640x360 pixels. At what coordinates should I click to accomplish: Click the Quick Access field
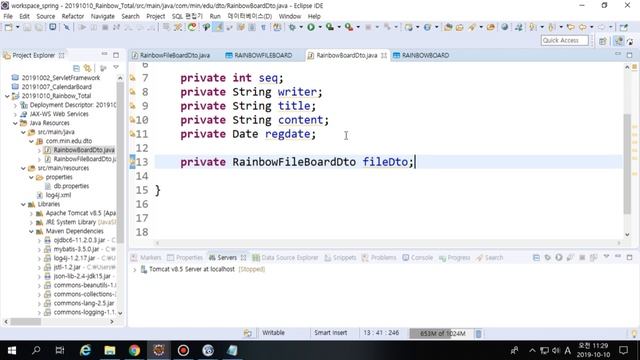[564, 40]
